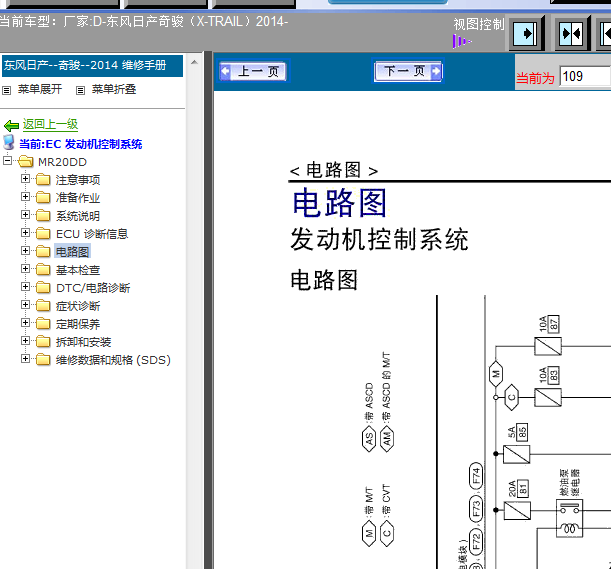Click 菜单展开 to expand menu
The width and height of the screenshot is (611, 569).
(40, 89)
